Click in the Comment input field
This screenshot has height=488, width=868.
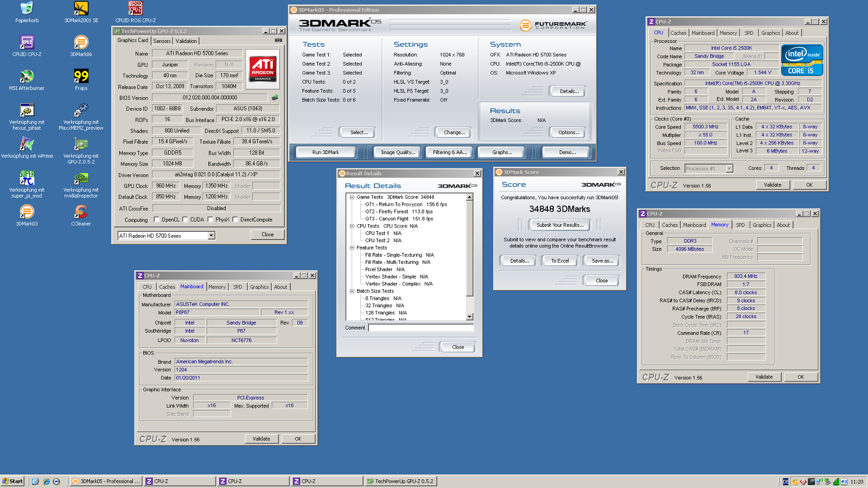coord(421,328)
